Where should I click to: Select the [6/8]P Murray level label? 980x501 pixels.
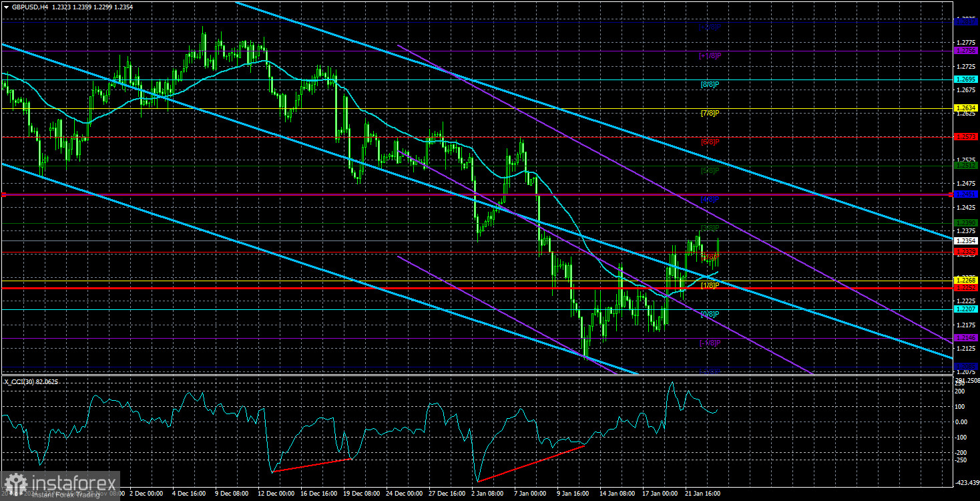710,142
